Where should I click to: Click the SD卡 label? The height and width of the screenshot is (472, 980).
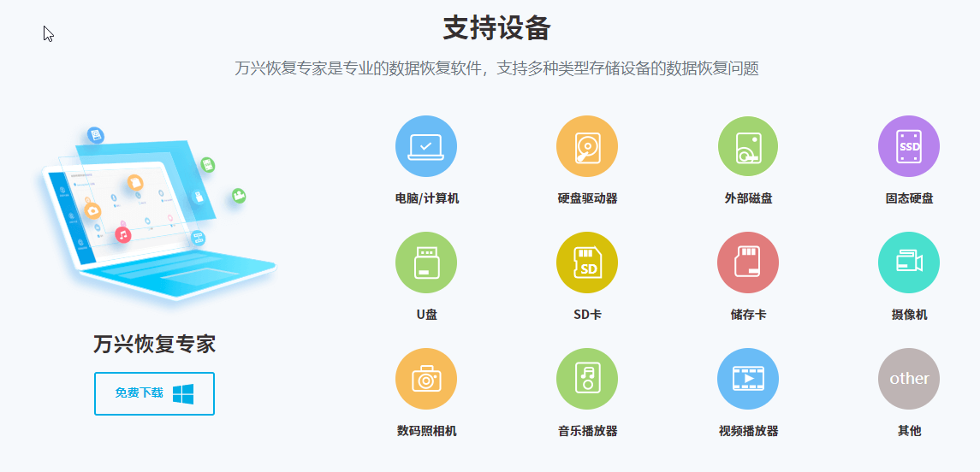(587, 315)
